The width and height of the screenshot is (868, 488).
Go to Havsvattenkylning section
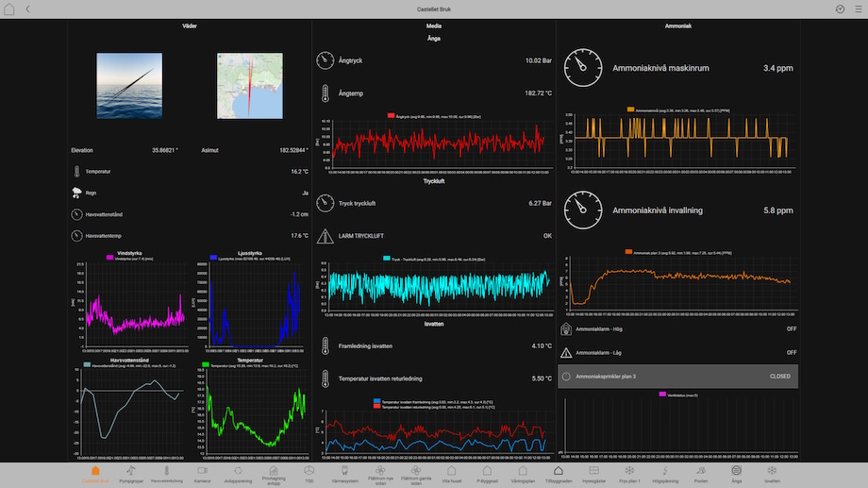point(166,472)
